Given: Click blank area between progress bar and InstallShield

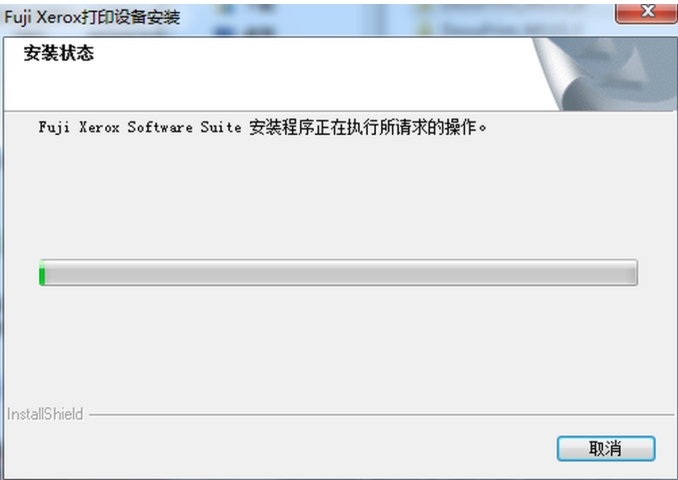Looking at the screenshot, I should pyautogui.click(x=337, y=346).
